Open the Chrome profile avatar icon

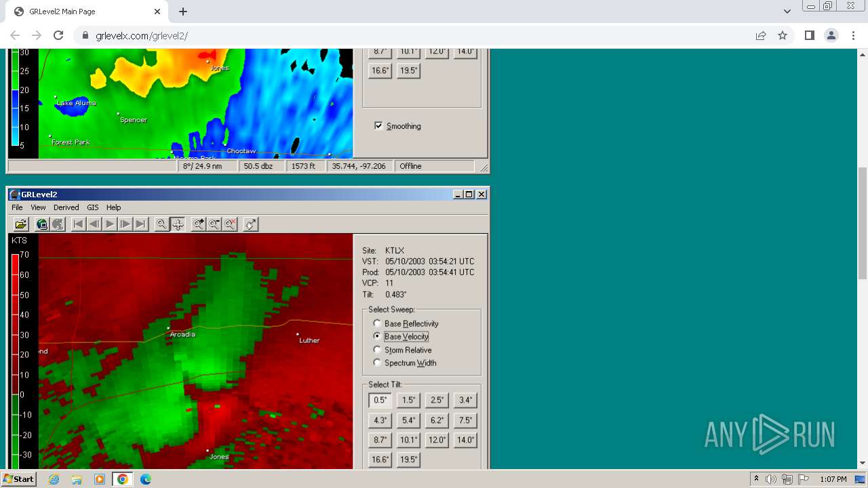click(x=831, y=35)
